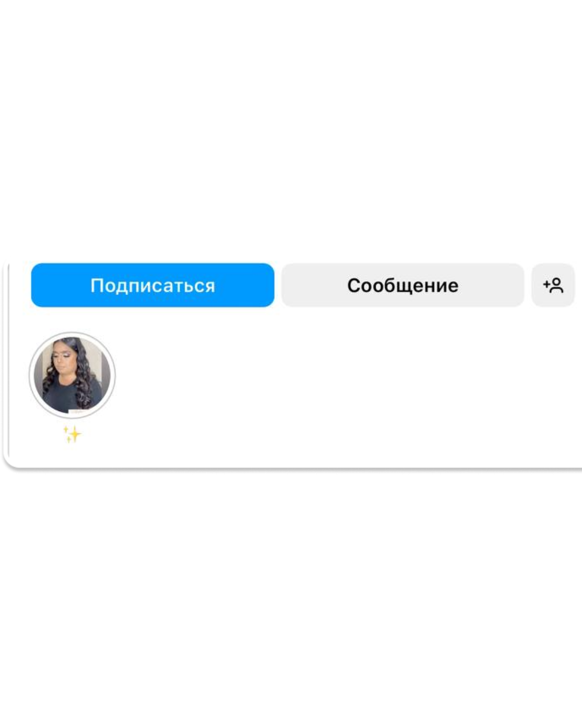This screenshot has height=728, width=582.
Task: Open highlight showing woman in black top
Action: point(72,375)
